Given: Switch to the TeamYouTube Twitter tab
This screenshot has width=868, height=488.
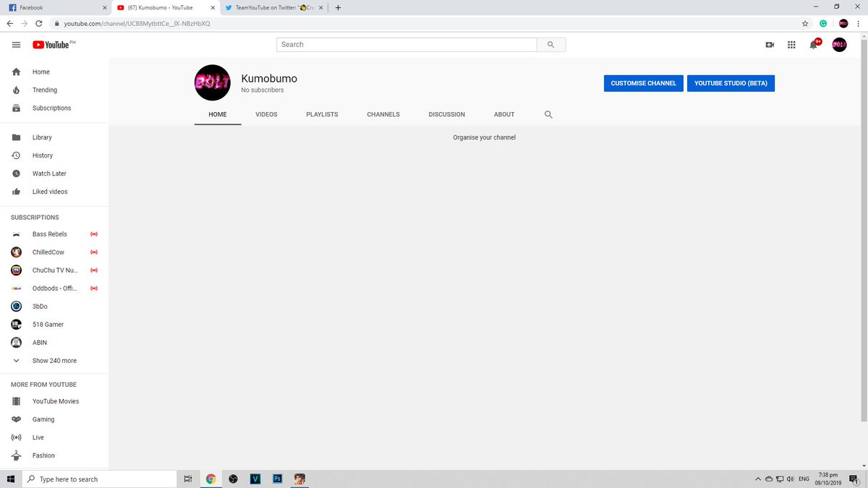Looking at the screenshot, I should pyautogui.click(x=275, y=7).
